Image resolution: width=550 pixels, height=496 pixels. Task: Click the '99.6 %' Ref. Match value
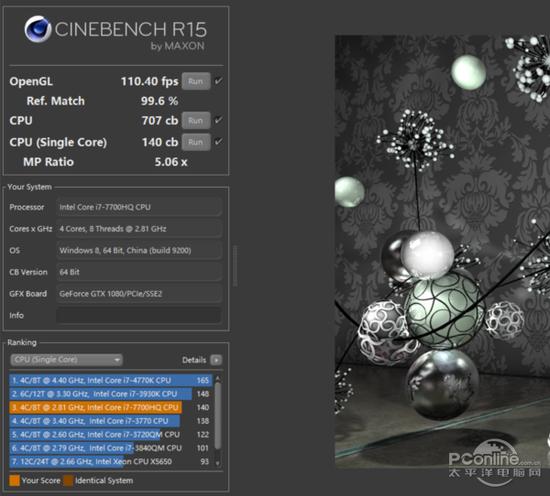[x=160, y=101]
